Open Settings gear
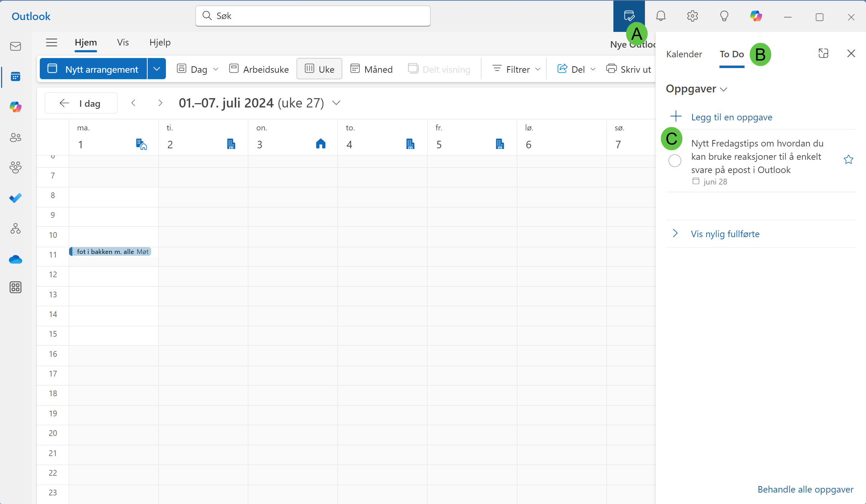 (x=693, y=16)
